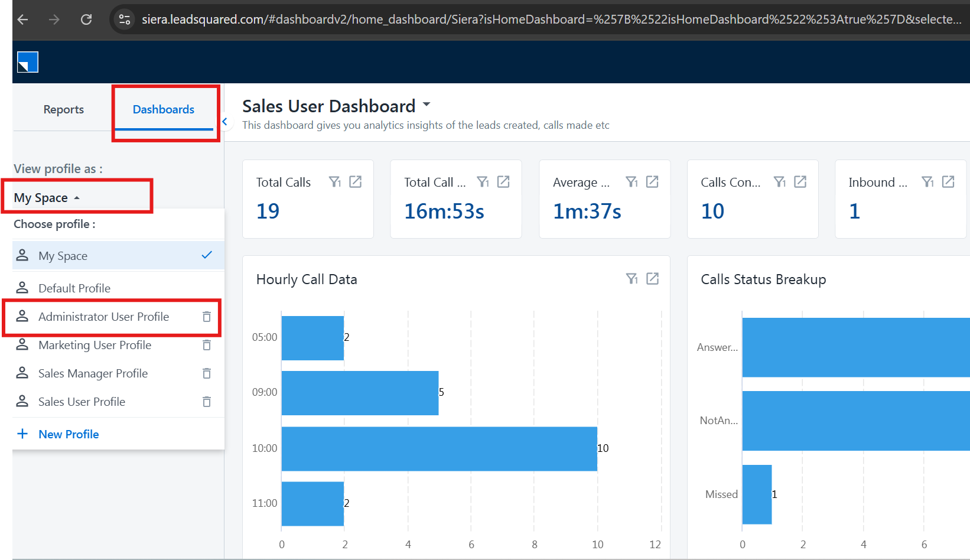Delete the Marketing User Profile
Screen dimensions: 970x560
(207, 346)
